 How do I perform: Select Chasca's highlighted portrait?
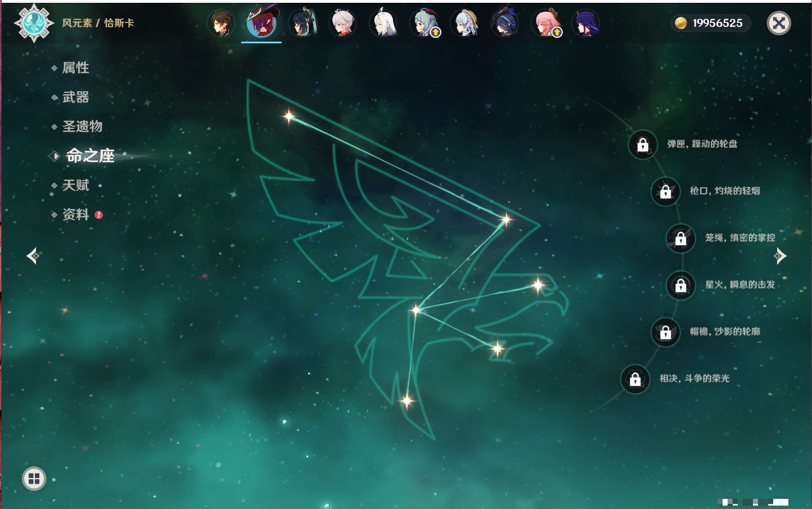coord(261,23)
